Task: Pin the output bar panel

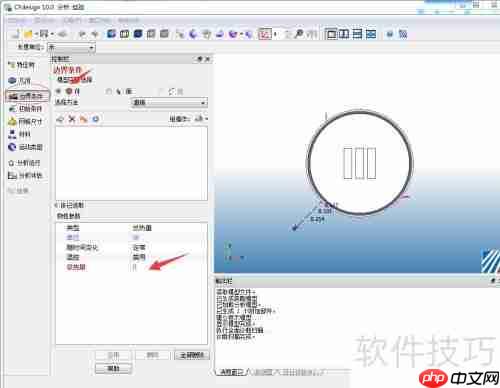Action: [493, 281]
